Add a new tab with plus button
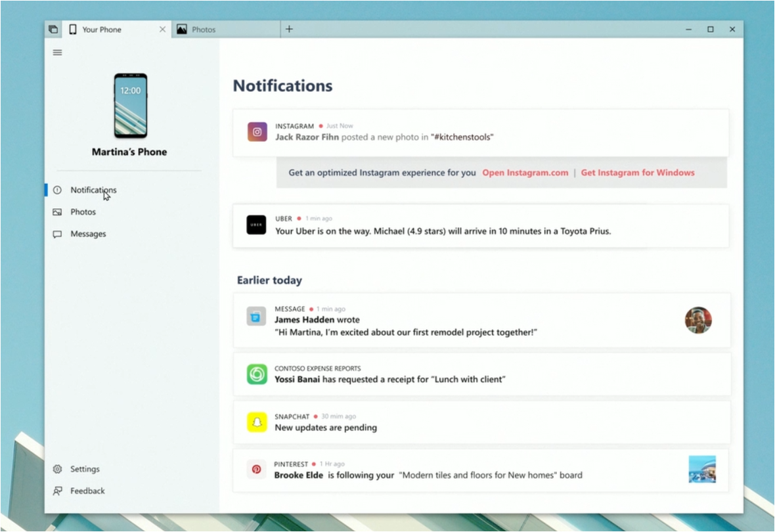This screenshot has height=532, width=775. click(x=289, y=29)
